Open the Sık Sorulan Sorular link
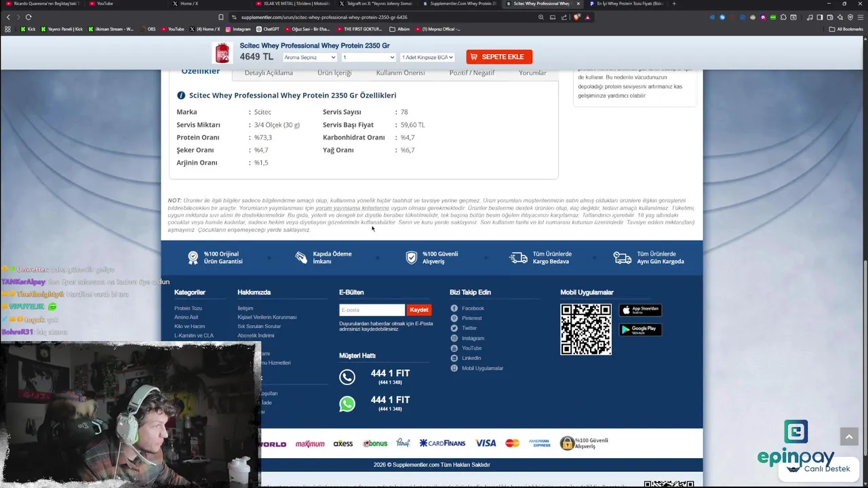The height and width of the screenshot is (488, 868). pos(259,326)
